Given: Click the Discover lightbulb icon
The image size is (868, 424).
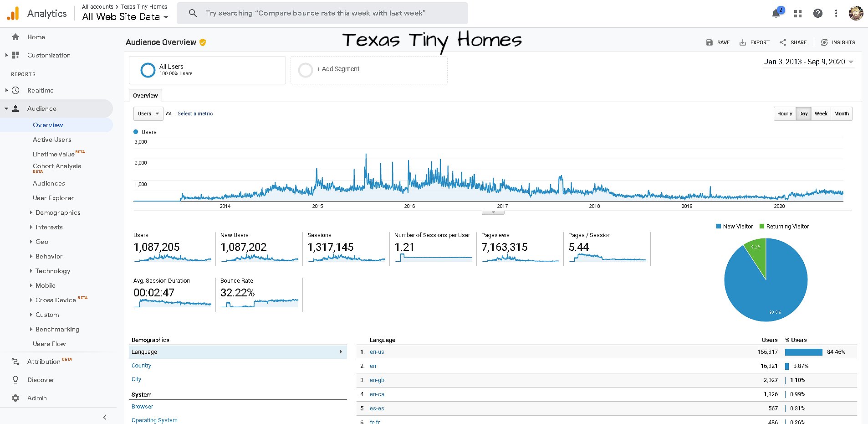Looking at the screenshot, I should pos(15,380).
